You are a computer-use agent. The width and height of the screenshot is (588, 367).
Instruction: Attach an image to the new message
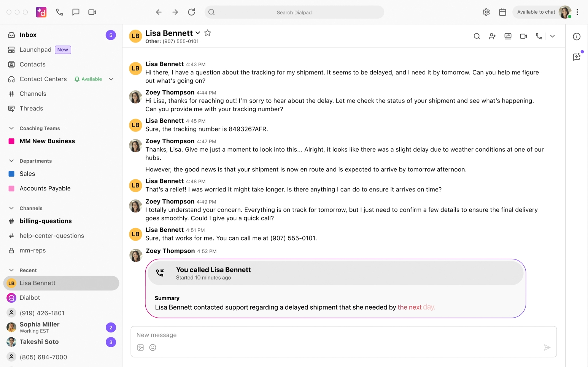(140, 347)
